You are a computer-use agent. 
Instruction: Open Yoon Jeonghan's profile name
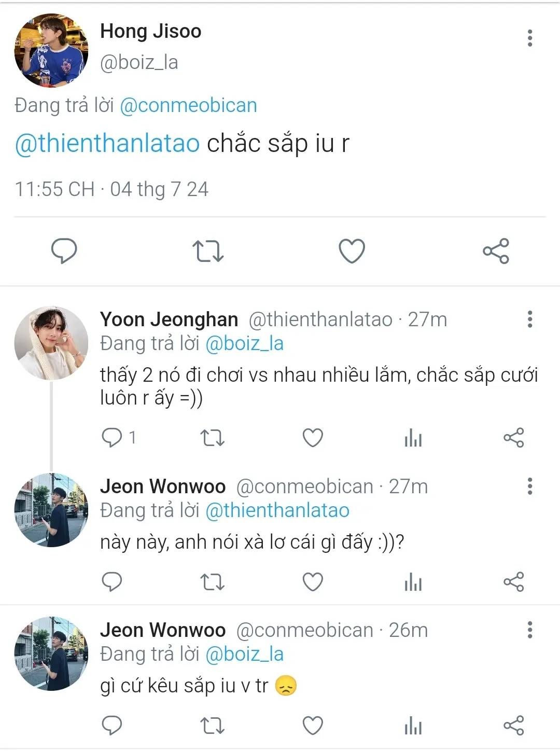[x=169, y=319]
